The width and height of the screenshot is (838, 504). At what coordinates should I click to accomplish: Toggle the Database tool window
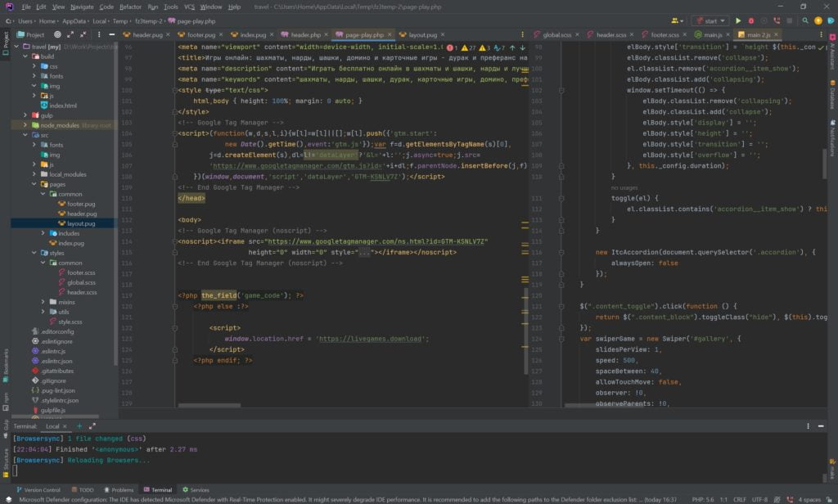pos(832,97)
